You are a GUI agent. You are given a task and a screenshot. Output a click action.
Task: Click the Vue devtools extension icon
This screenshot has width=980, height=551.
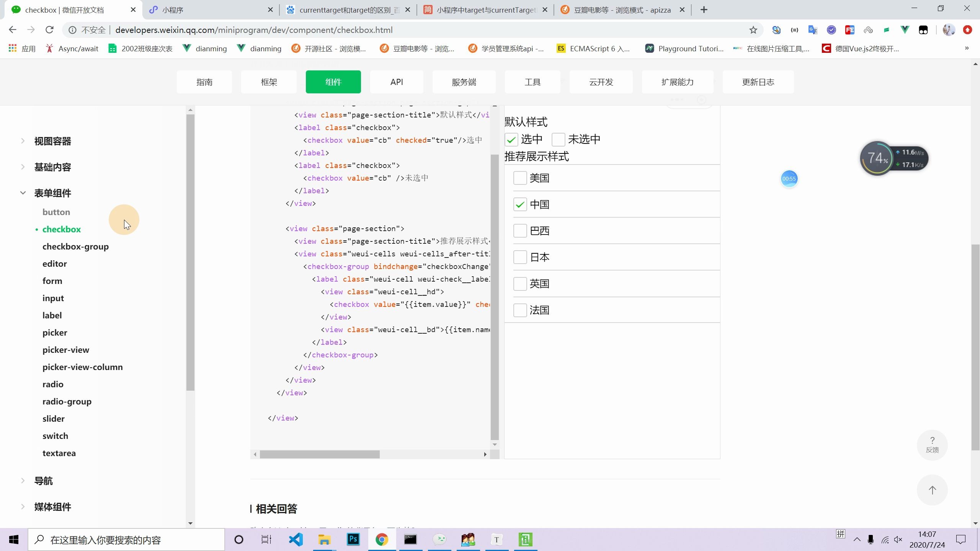(x=905, y=30)
